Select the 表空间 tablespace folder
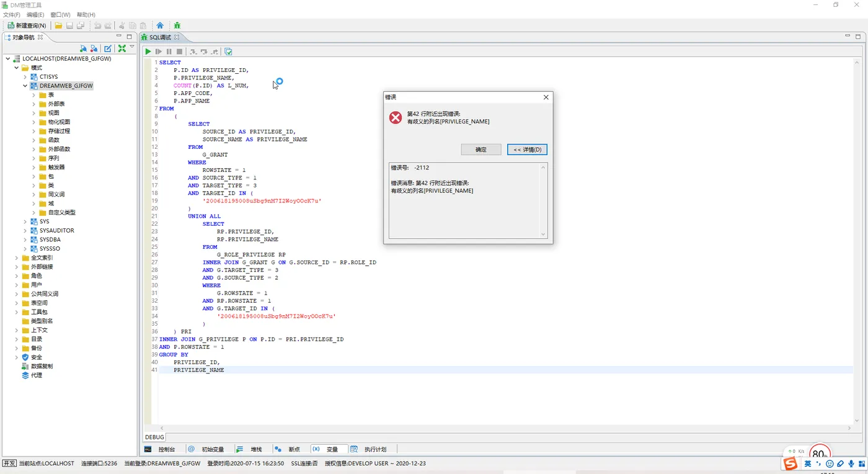Viewport: 868px width, 474px height. click(x=39, y=303)
